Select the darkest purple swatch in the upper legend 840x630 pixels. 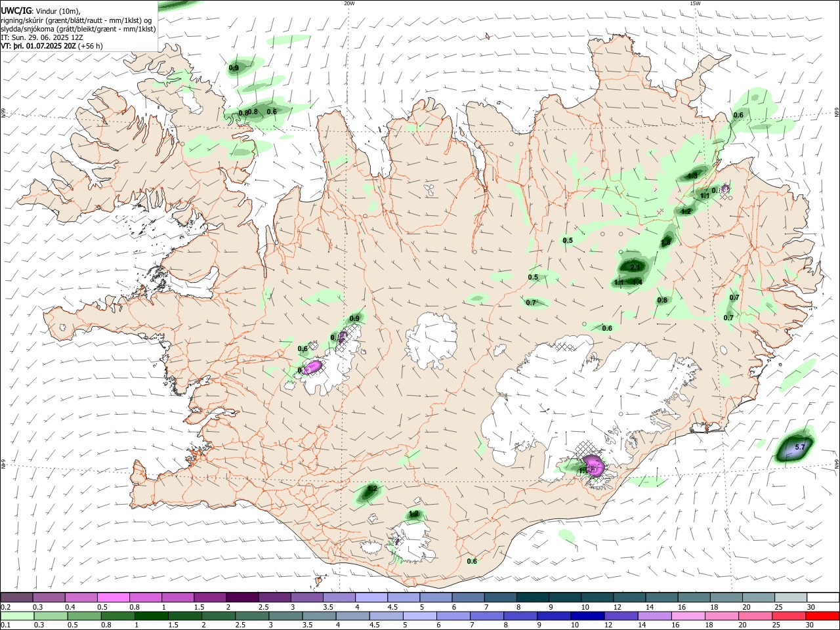coord(241,597)
